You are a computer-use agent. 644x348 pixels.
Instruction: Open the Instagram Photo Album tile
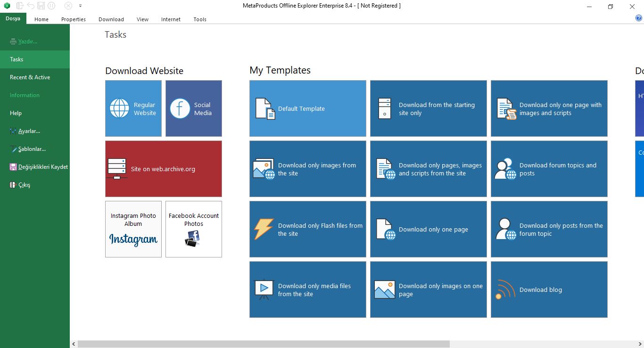133,229
